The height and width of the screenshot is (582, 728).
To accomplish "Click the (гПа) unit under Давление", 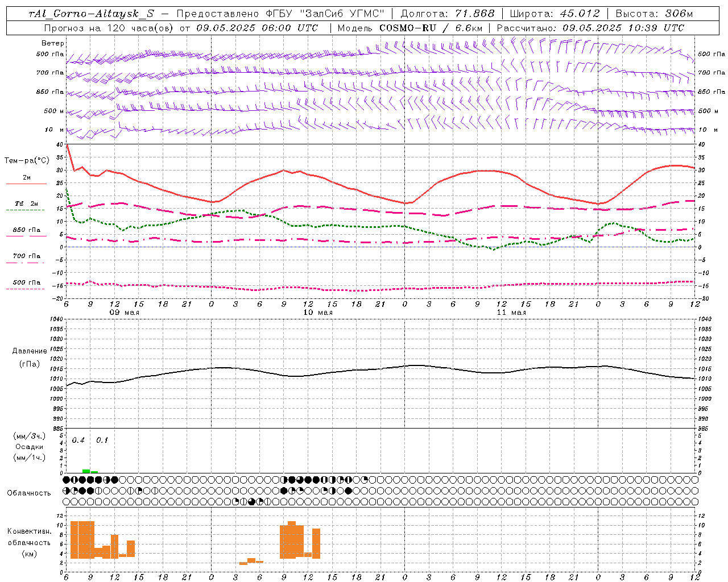I will [30, 364].
